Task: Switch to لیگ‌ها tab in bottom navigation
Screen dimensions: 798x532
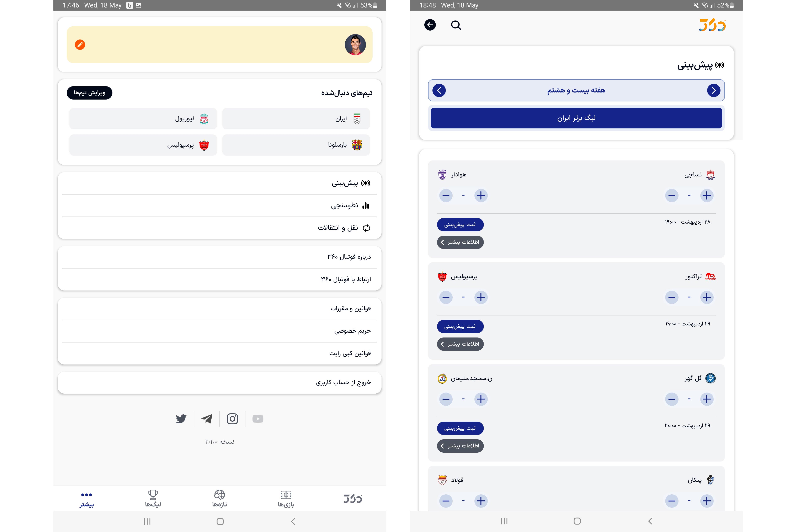Action: pos(153,498)
